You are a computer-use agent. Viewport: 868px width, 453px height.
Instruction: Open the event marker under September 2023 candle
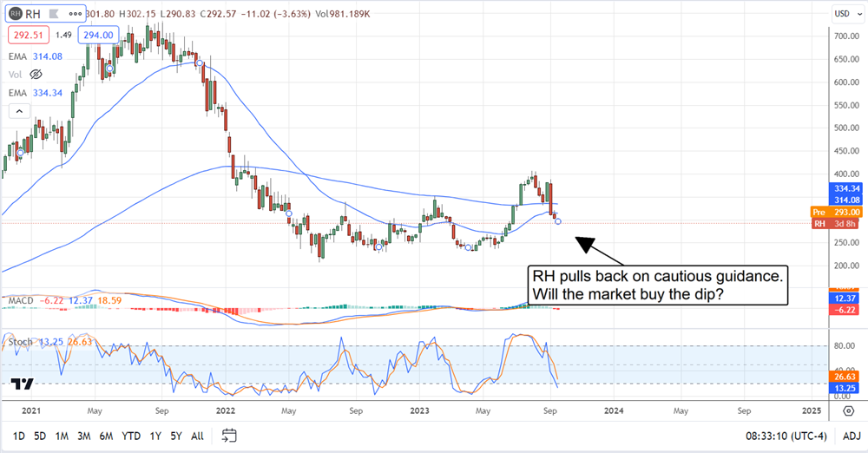point(558,221)
